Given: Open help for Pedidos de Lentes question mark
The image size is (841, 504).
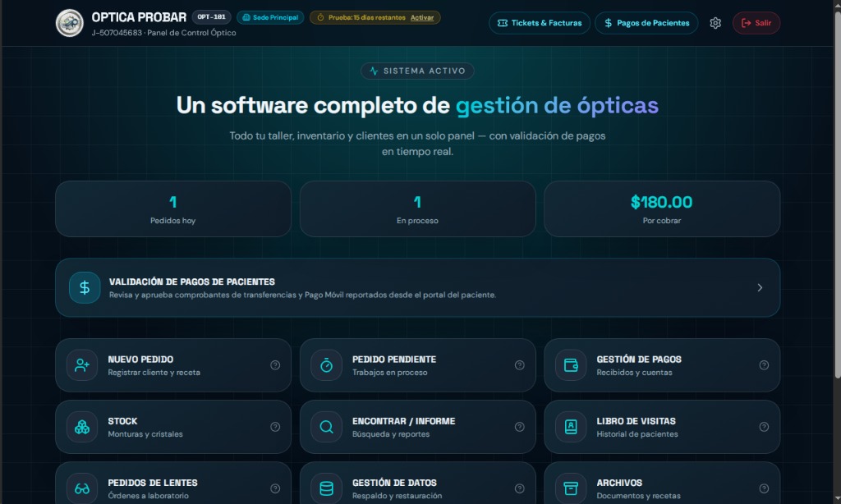Looking at the screenshot, I should coord(275,488).
